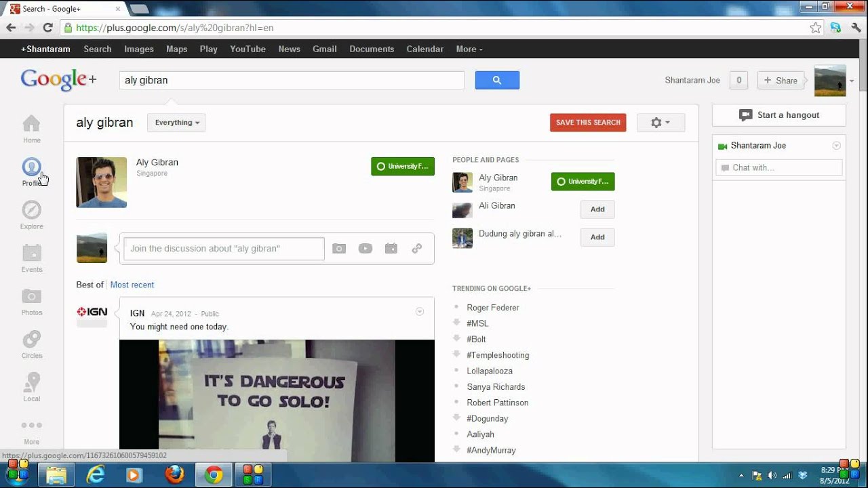Open #Templeshooting trending topic
868x488 pixels.
coord(498,355)
